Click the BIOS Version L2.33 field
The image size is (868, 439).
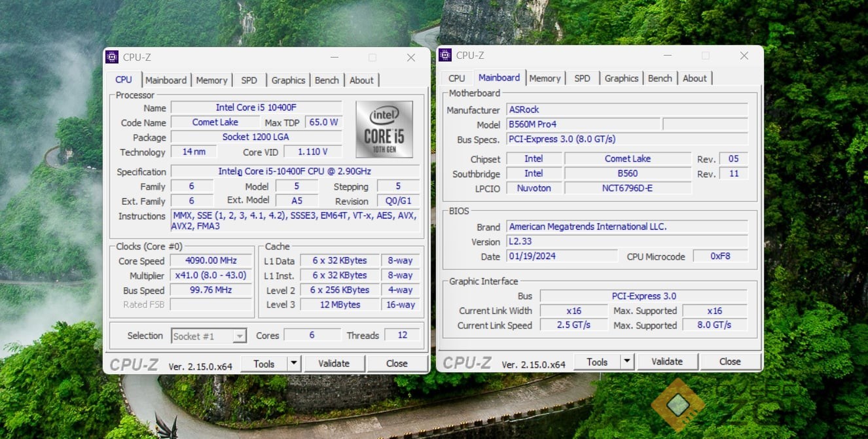click(626, 242)
